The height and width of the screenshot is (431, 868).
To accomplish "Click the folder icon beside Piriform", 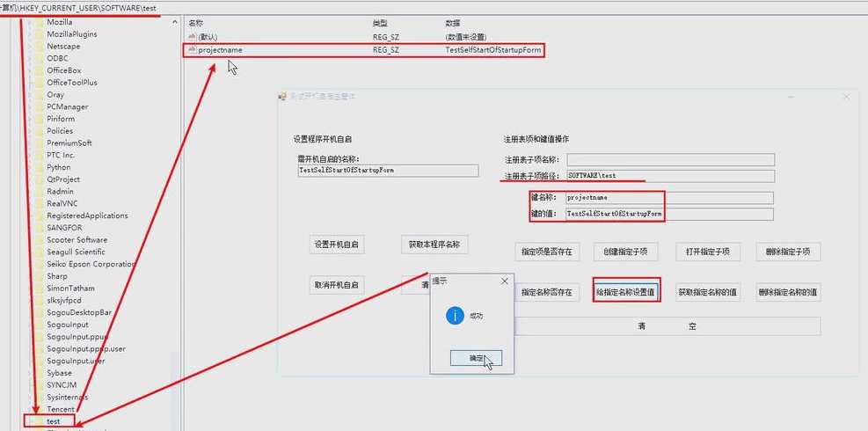I will [x=38, y=119].
